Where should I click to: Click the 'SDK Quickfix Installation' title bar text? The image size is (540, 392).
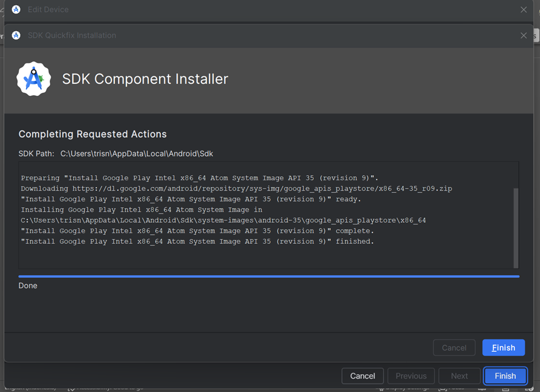tap(72, 36)
